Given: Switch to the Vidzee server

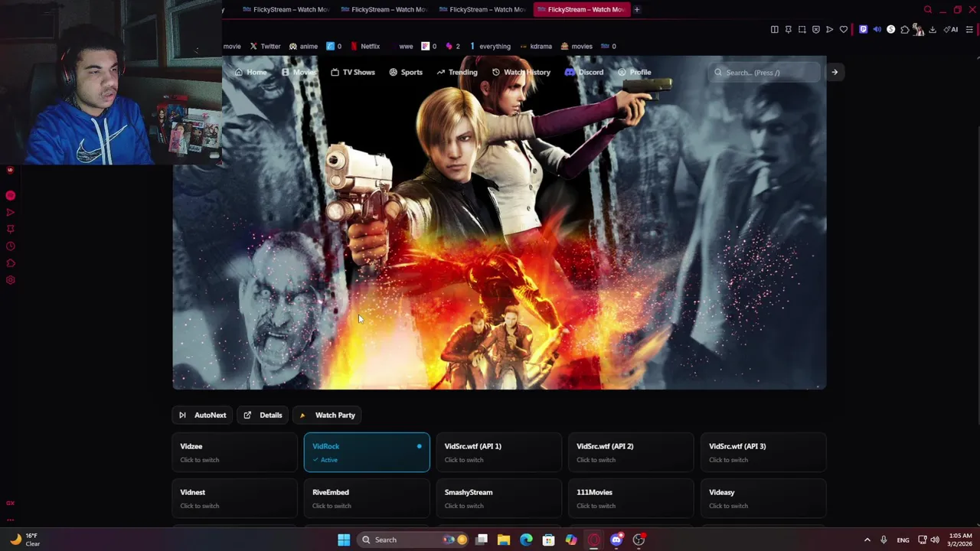Looking at the screenshot, I should point(234,452).
